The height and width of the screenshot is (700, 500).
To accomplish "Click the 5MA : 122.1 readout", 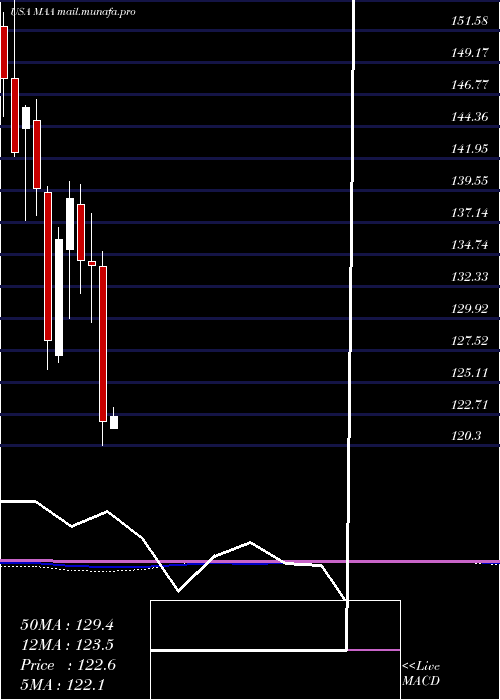I will [x=62, y=685].
